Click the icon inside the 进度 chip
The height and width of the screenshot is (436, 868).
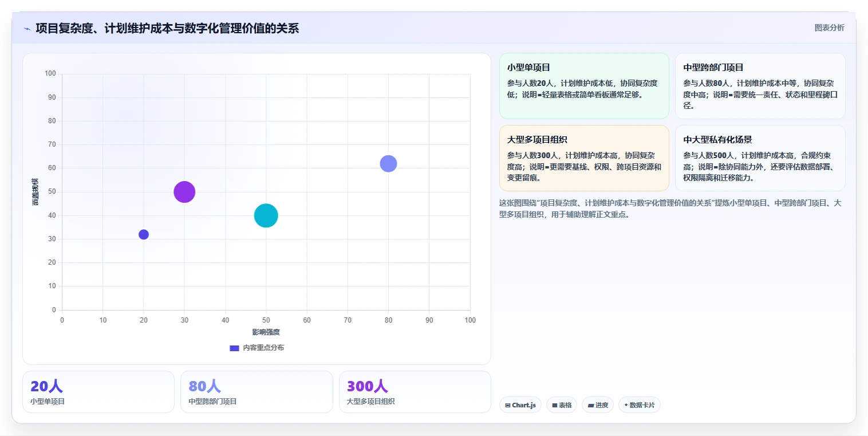(591, 406)
